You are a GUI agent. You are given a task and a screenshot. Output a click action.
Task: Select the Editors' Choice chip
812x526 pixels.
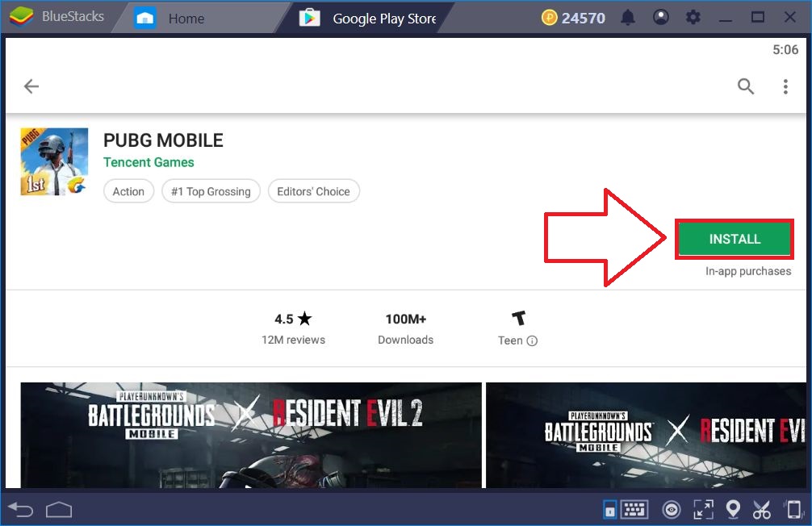[x=313, y=191]
